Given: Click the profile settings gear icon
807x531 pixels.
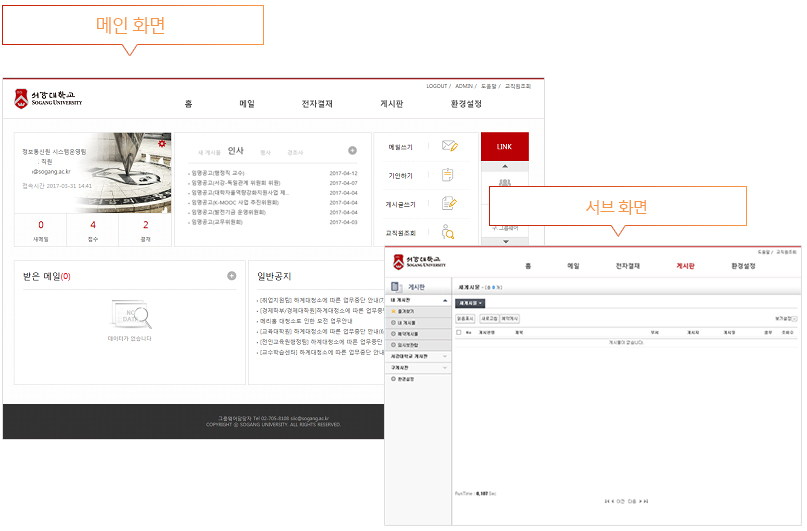Looking at the screenshot, I should point(162,144).
